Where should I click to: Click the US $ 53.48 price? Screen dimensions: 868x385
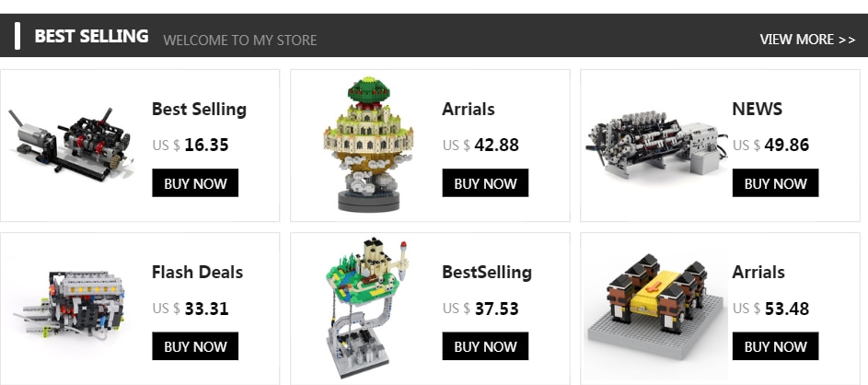(771, 309)
